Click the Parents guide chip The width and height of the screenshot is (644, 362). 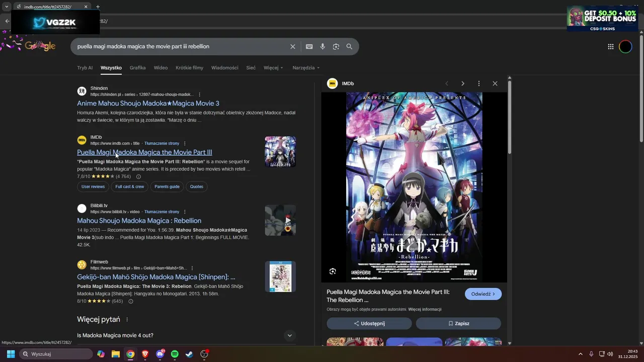coord(167,187)
